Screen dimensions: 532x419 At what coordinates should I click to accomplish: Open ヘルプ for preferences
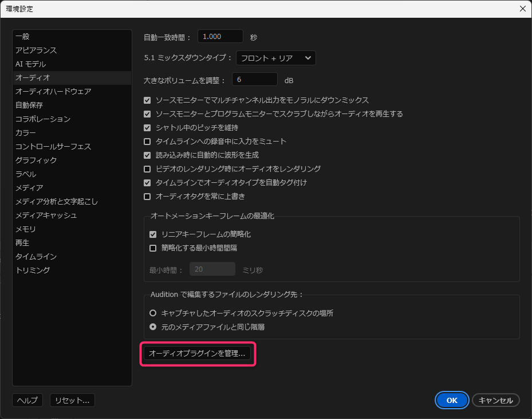click(x=27, y=401)
